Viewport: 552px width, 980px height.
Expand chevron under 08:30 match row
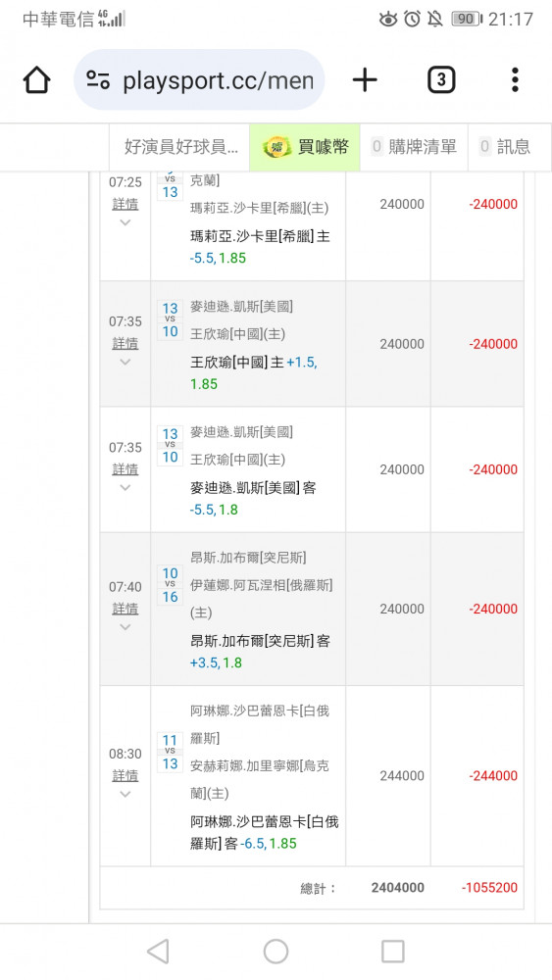point(125,795)
